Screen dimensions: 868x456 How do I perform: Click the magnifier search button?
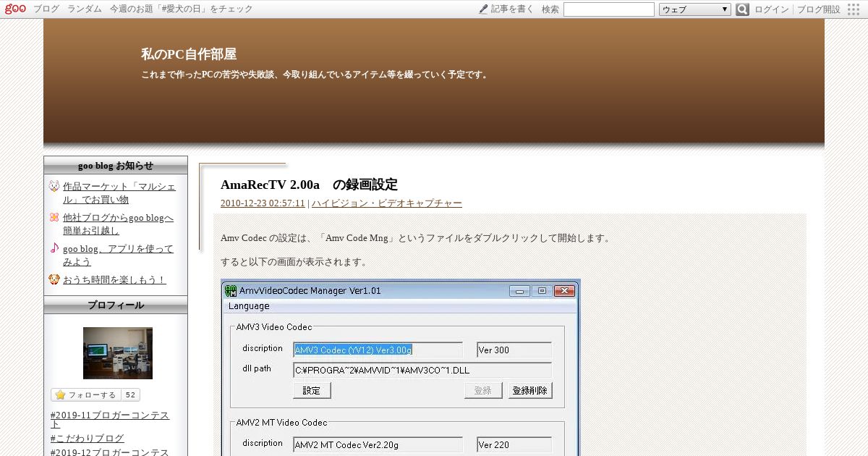click(x=742, y=9)
